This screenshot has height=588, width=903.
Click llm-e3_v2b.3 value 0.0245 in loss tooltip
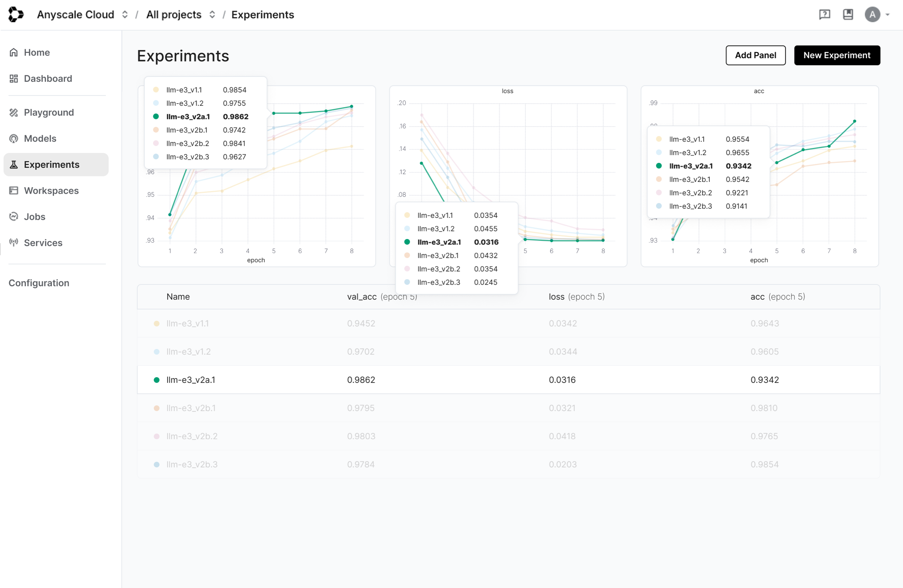[x=485, y=282]
